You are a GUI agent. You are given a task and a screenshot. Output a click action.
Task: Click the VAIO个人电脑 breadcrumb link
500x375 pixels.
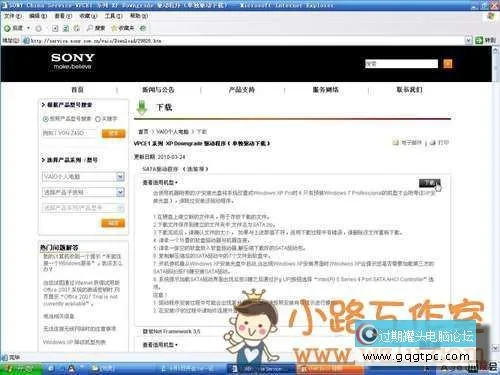coord(172,132)
